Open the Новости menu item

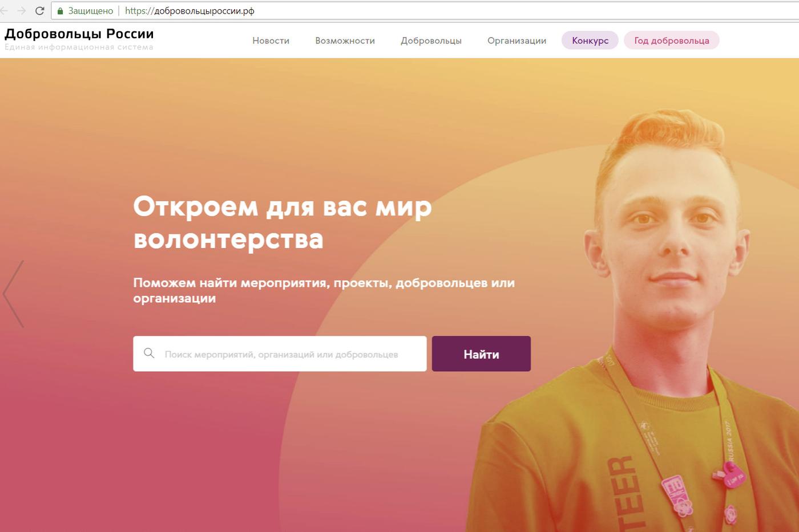click(271, 40)
